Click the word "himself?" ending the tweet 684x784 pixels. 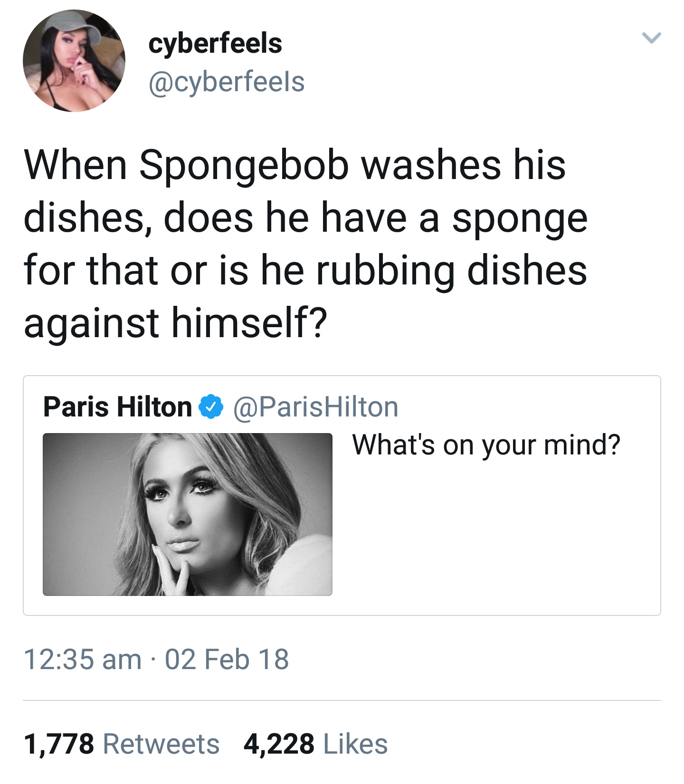click(x=249, y=323)
